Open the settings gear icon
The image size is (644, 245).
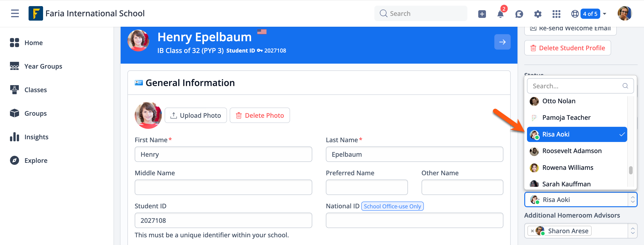[537, 14]
